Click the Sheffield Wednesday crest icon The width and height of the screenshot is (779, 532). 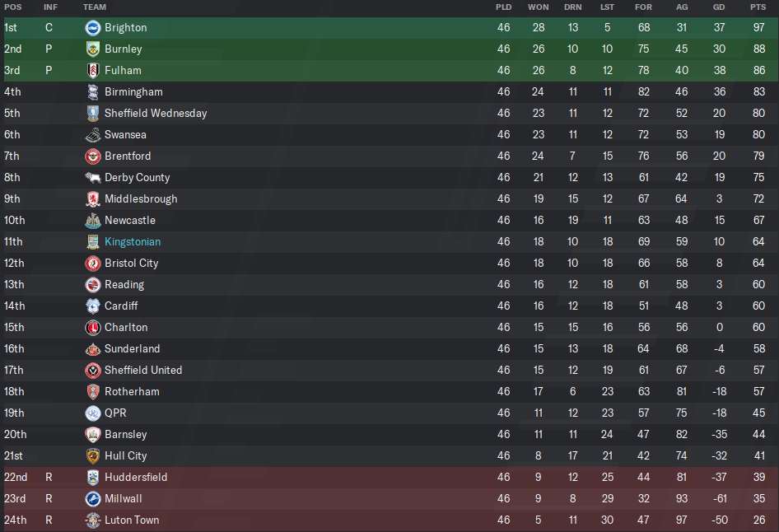93,113
